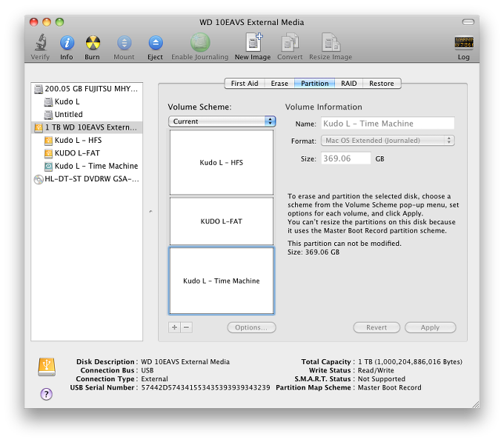The height and width of the screenshot is (442, 504).
Task: Select KUDO L-FAT partition block
Action: (x=222, y=221)
